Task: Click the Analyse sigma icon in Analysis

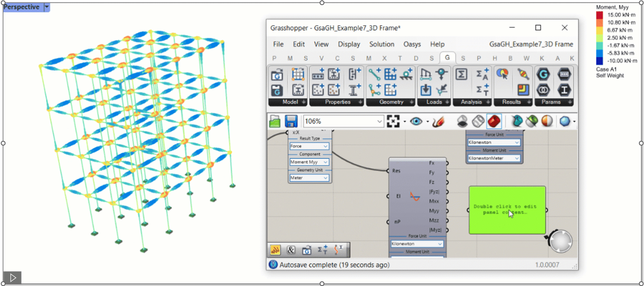Action: coord(461,74)
